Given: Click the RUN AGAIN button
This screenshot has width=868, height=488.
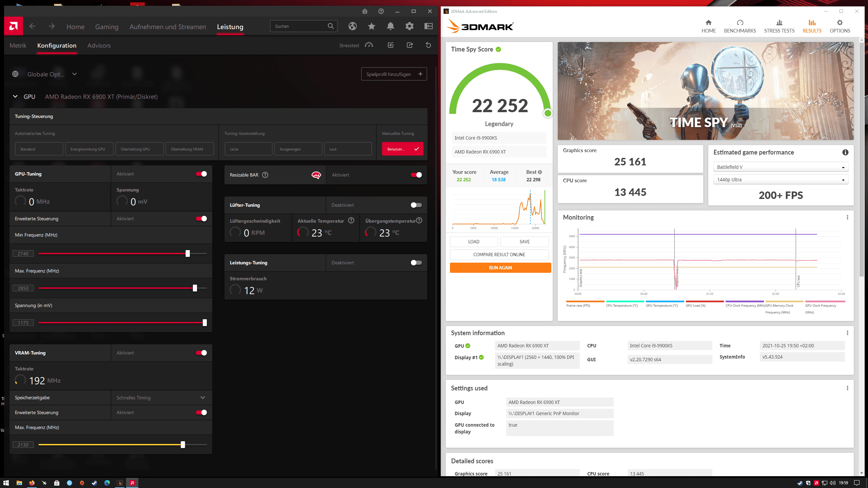Looking at the screenshot, I should tap(500, 268).
